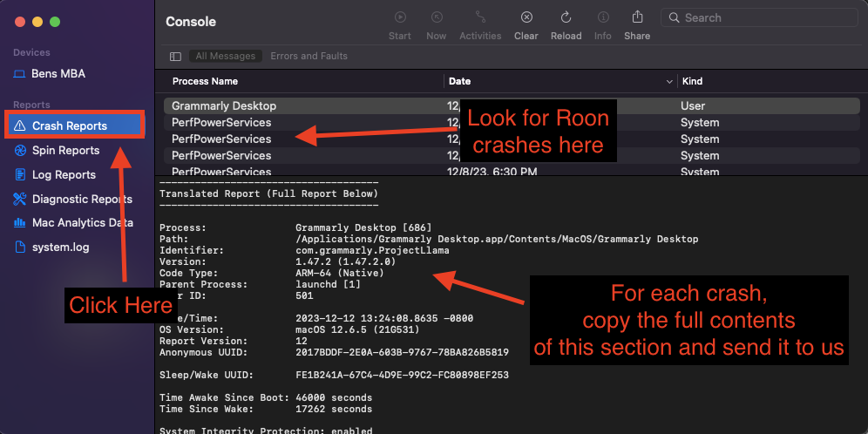
Task: Click the Reports section header
Action: pos(31,105)
